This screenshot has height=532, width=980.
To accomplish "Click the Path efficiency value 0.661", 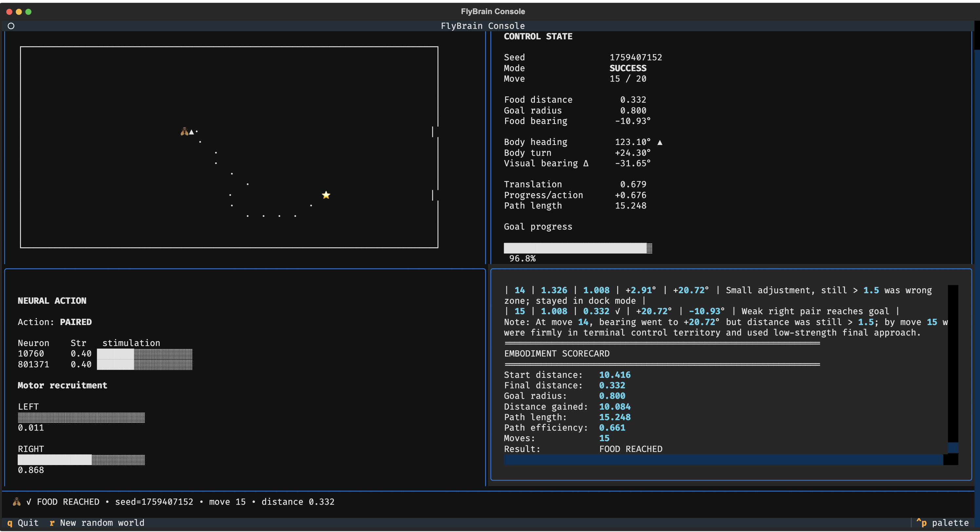I will [x=612, y=428].
